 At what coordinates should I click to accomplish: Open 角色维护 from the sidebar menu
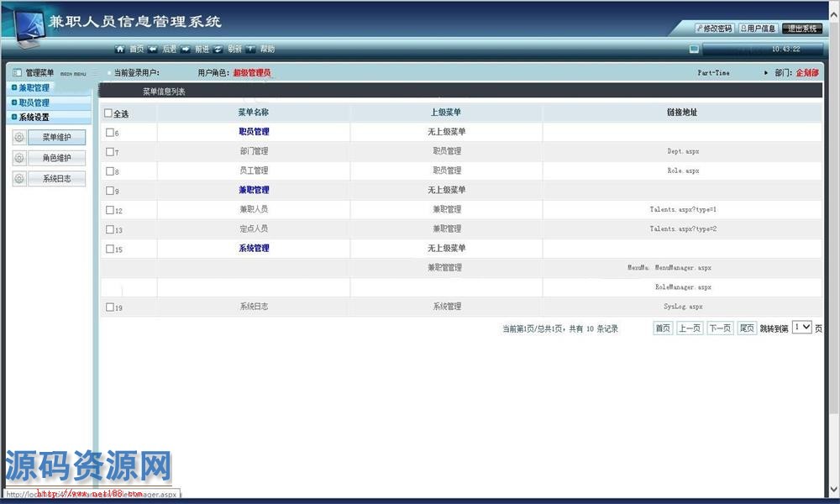click(x=57, y=158)
